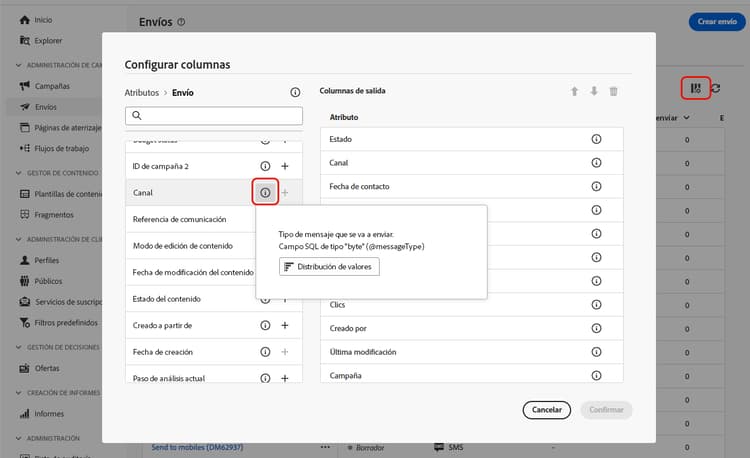750x458 pixels.
Task: Show info for Creado a partir de
Action: pyautogui.click(x=265, y=325)
